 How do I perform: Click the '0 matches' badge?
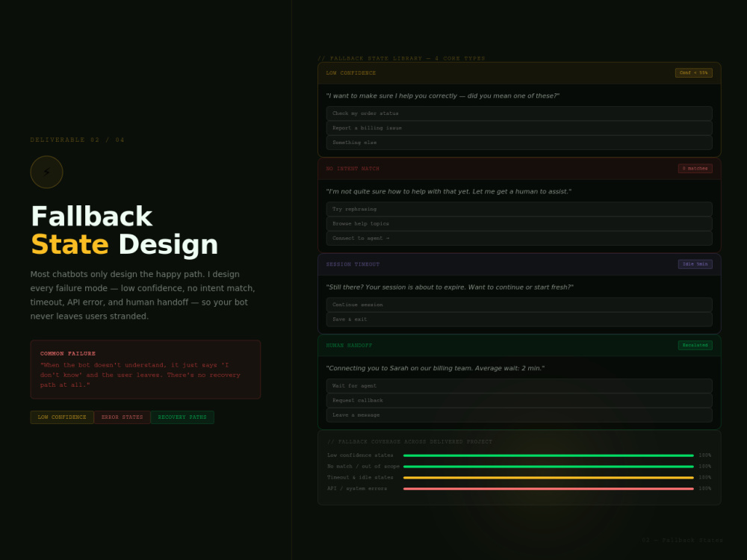[695, 169]
